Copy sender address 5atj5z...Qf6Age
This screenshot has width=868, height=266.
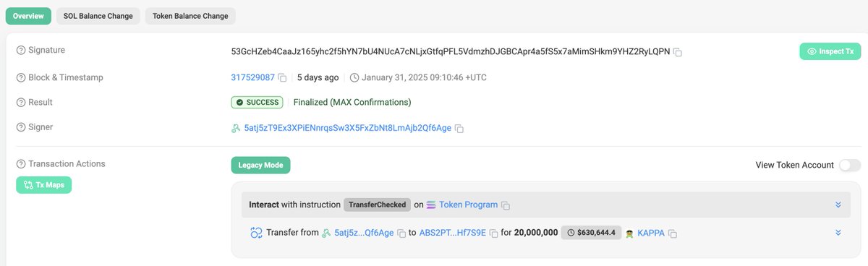tap(401, 233)
